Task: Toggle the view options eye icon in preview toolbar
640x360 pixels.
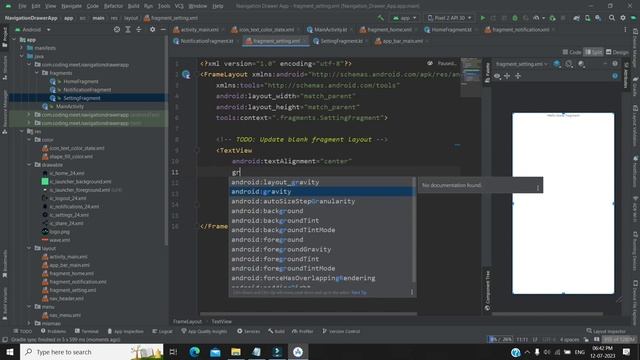Action: pos(497,76)
